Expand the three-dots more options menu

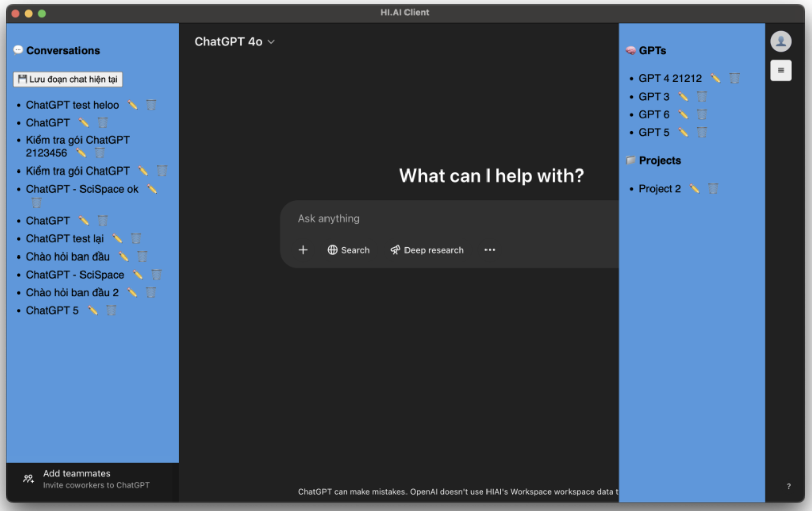490,250
